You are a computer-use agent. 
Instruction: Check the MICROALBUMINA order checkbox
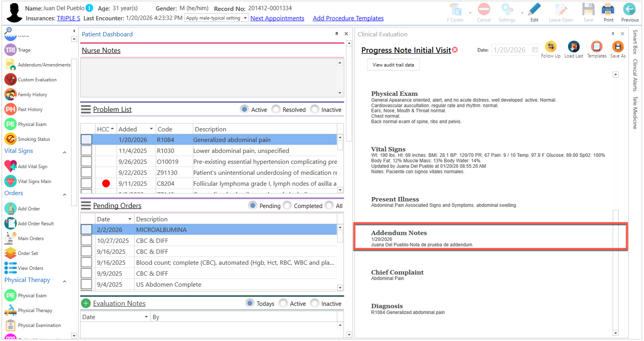pyautogui.click(x=86, y=230)
